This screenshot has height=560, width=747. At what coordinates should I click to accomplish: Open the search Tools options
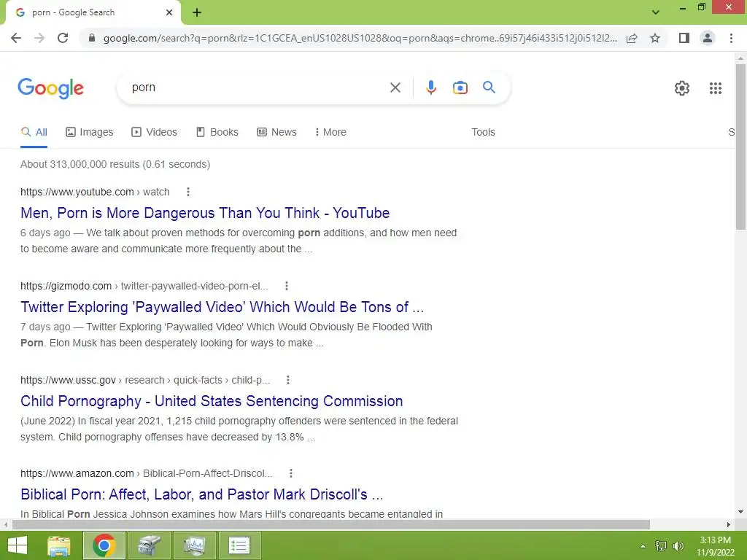click(483, 132)
